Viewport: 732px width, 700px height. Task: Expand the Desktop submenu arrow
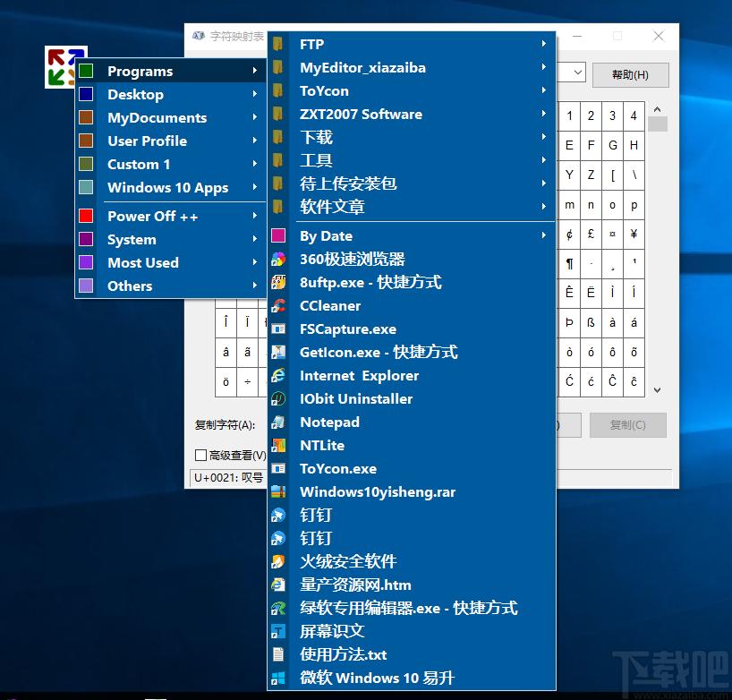click(x=255, y=94)
